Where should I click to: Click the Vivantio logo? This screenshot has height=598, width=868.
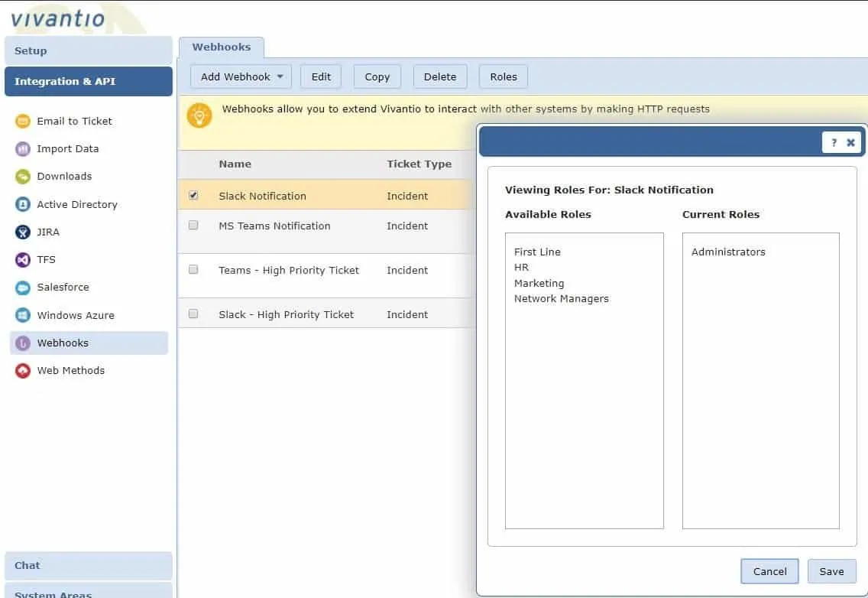[57, 18]
